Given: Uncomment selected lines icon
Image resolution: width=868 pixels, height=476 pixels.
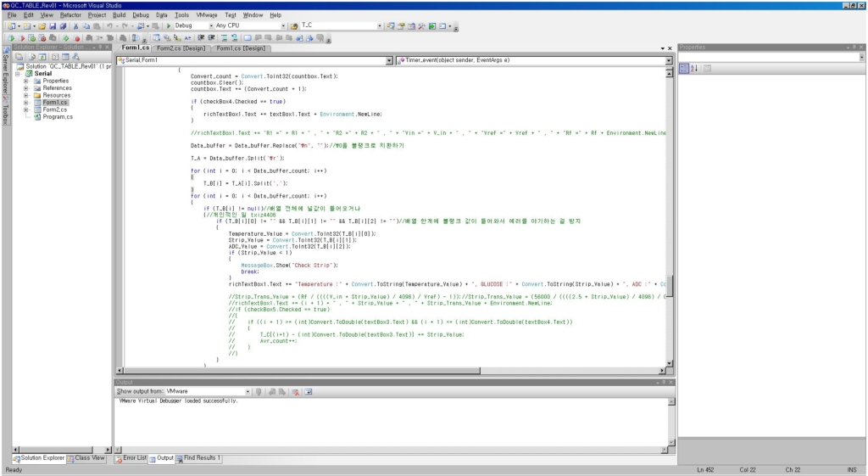Looking at the screenshot, I should coord(234,38).
